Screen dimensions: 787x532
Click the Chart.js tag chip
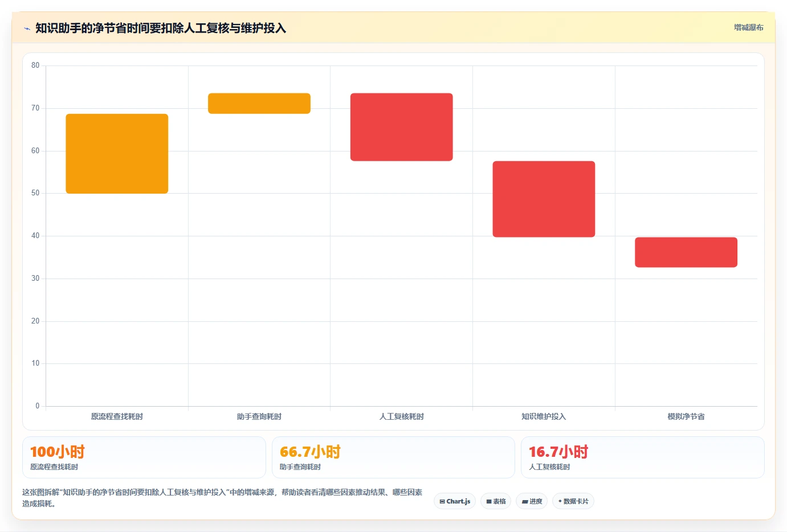pyautogui.click(x=455, y=501)
